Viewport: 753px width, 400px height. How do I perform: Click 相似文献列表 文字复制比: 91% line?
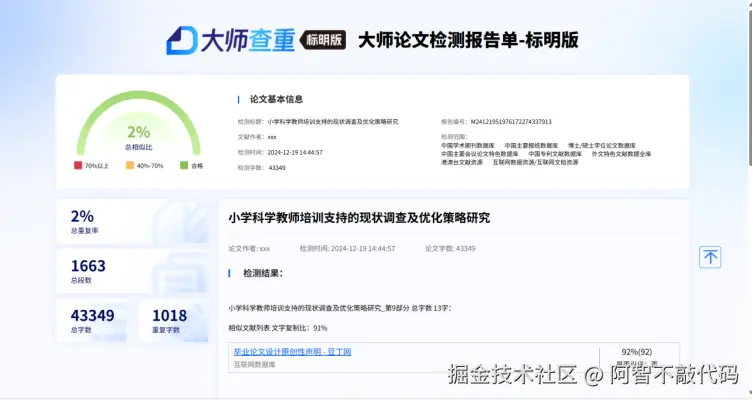(x=278, y=328)
